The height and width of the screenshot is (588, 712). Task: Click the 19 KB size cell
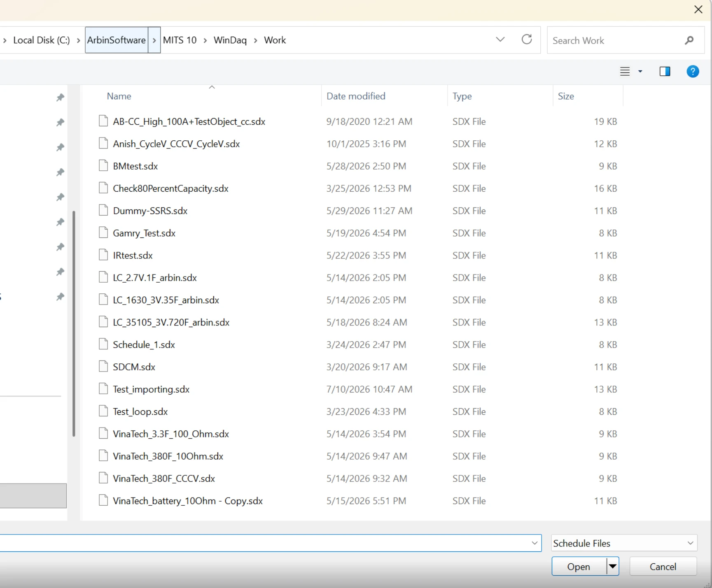[605, 121]
